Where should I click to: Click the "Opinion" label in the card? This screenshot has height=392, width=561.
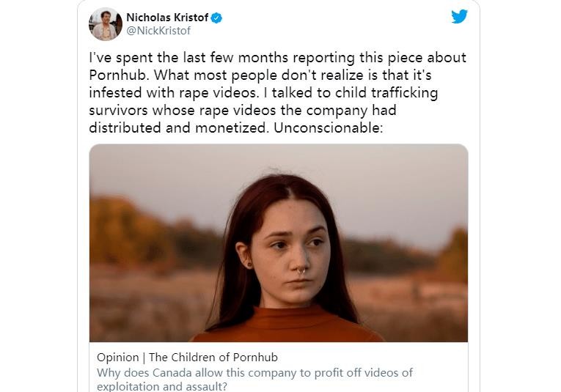click(x=117, y=358)
